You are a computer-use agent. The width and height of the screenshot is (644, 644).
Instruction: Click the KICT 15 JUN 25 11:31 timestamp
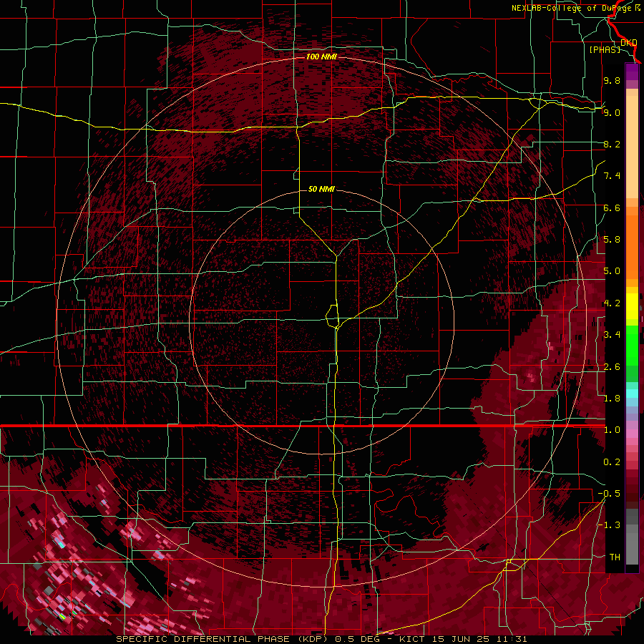(463, 639)
